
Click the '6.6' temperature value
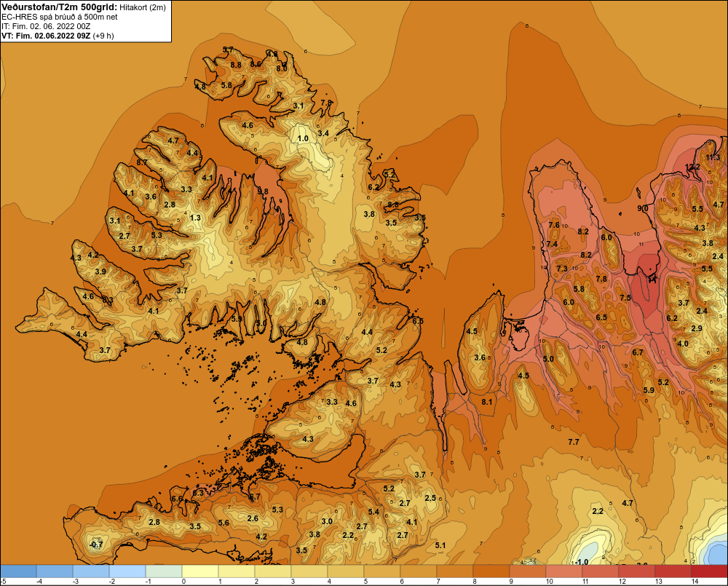pos(177,499)
